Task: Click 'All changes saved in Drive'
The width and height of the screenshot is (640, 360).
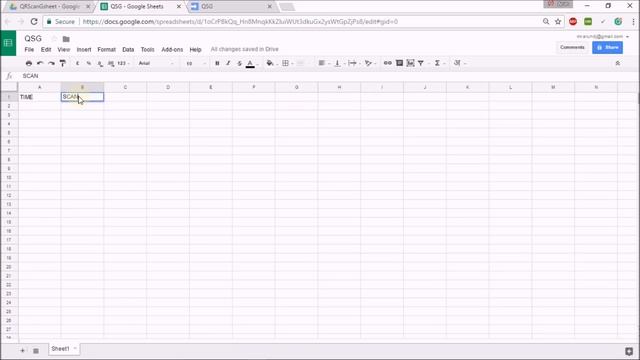Action: coord(244,49)
